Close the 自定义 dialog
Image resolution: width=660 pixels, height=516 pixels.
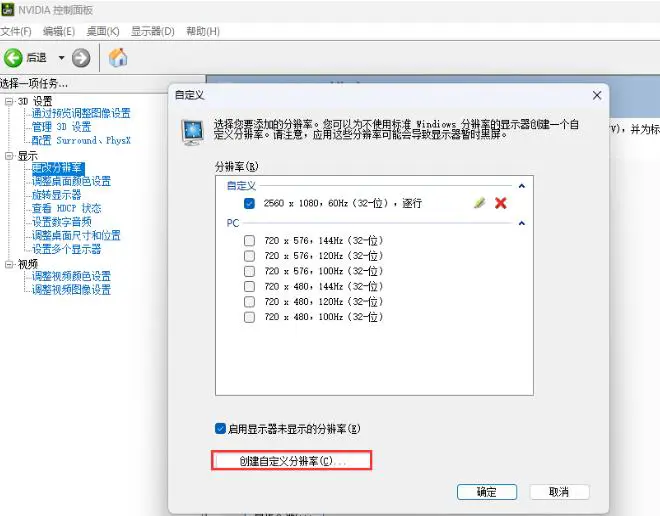tap(597, 96)
